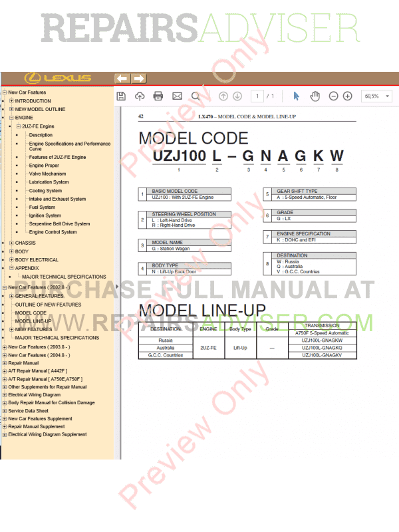
Task: Open OUTLINE OF NEW FEATURES item
Action: 48,305
